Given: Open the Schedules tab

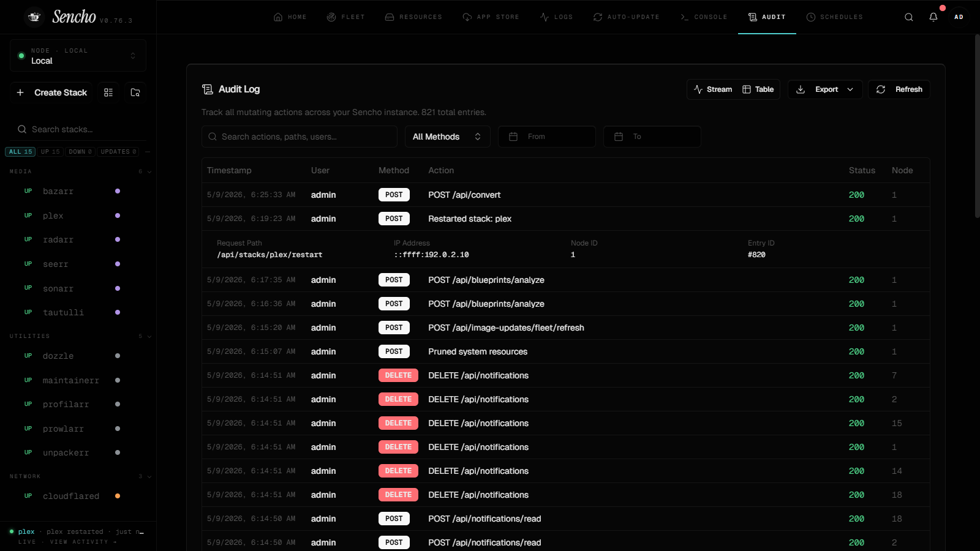Looking at the screenshot, I should 834,17.
